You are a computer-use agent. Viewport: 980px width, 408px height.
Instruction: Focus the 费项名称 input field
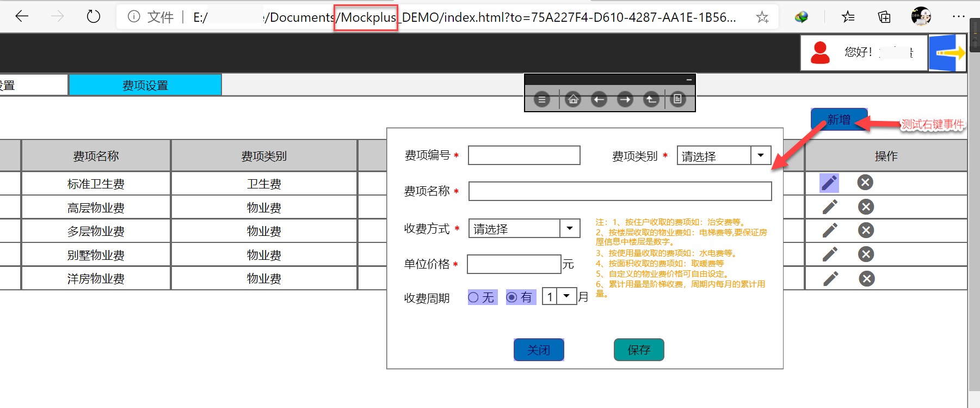point(620,191)
